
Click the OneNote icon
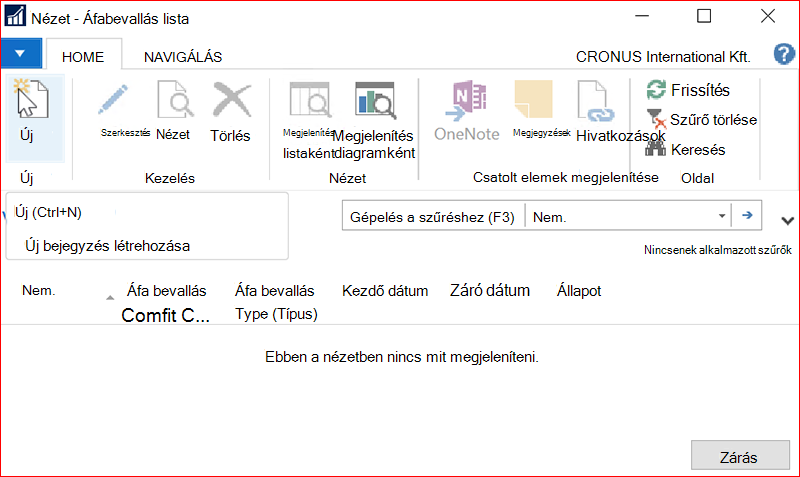point(466,99)
